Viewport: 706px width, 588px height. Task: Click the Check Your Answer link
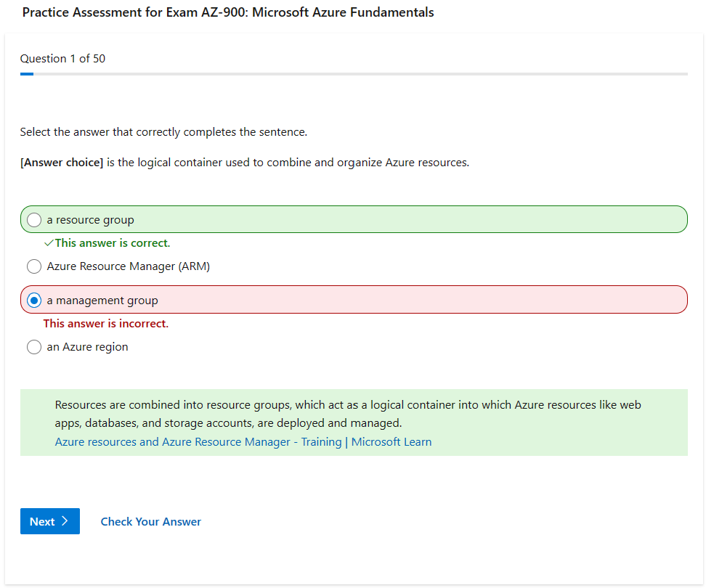150,521
